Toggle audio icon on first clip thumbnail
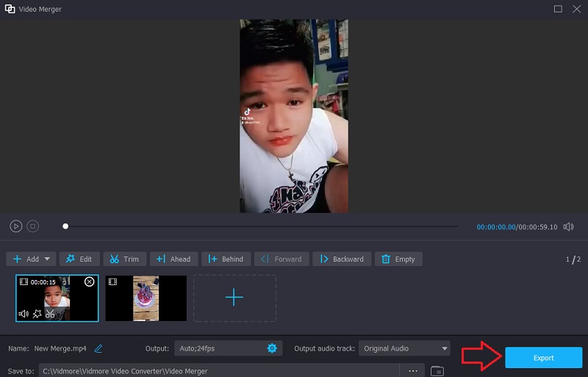Screen dimensions: 588x377 24,314
